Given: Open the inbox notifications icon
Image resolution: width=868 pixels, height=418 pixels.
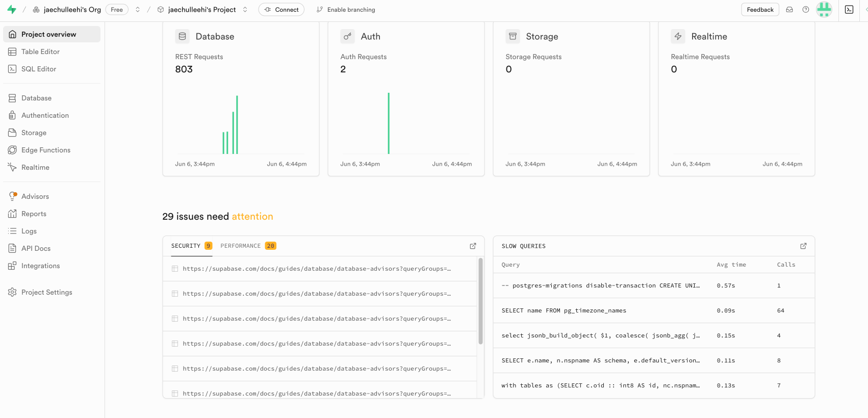Looking at the screenshot, I should pyautogui.click(x=789, y=10).
